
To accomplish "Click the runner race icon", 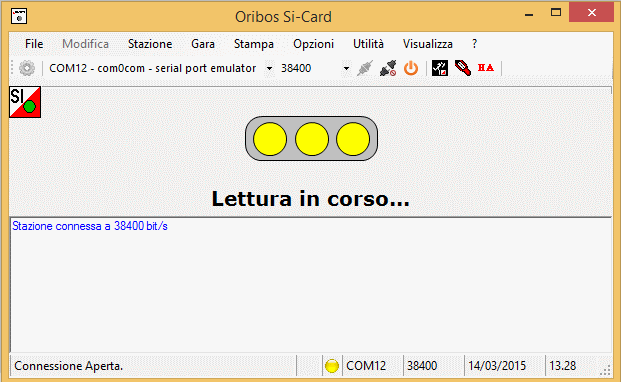I will pyautogui.click(x=440, y=68).
